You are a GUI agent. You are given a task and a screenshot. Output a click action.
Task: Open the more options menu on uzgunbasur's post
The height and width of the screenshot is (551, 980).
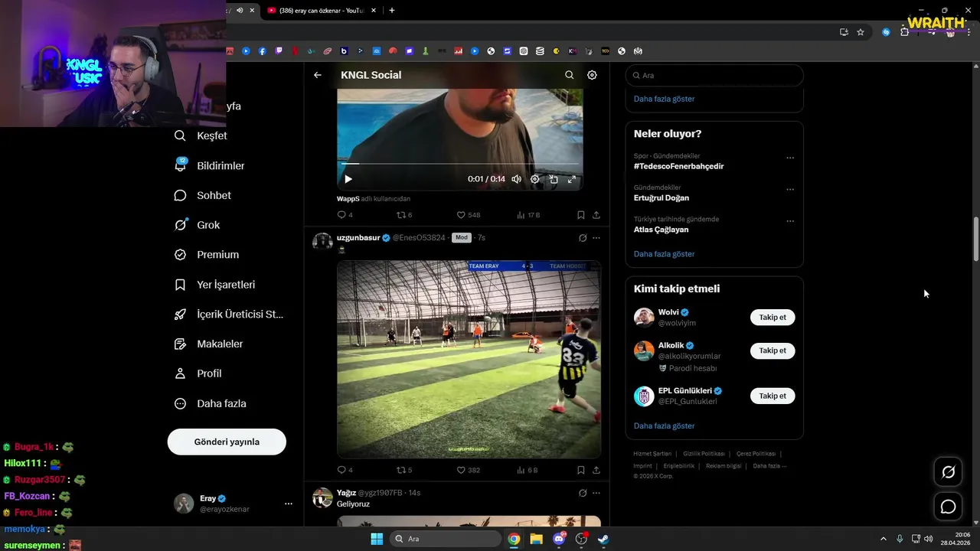tap(596, 238)
